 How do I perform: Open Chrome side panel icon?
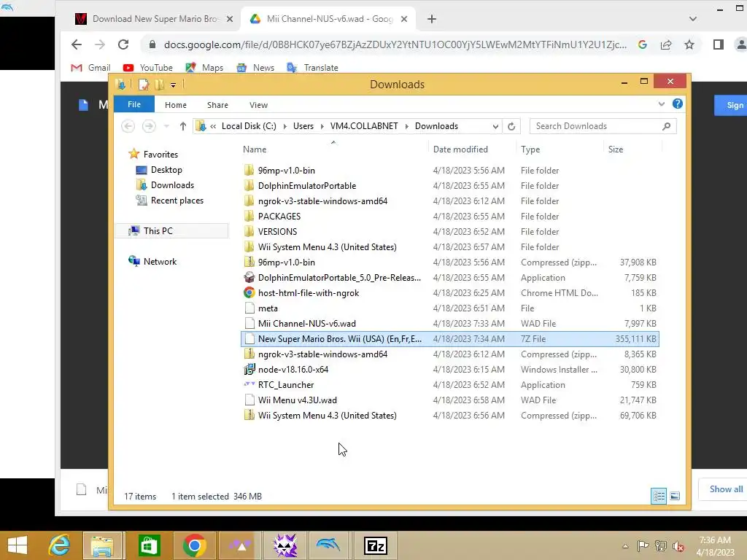pyautogui.click(x=719, y=44)
